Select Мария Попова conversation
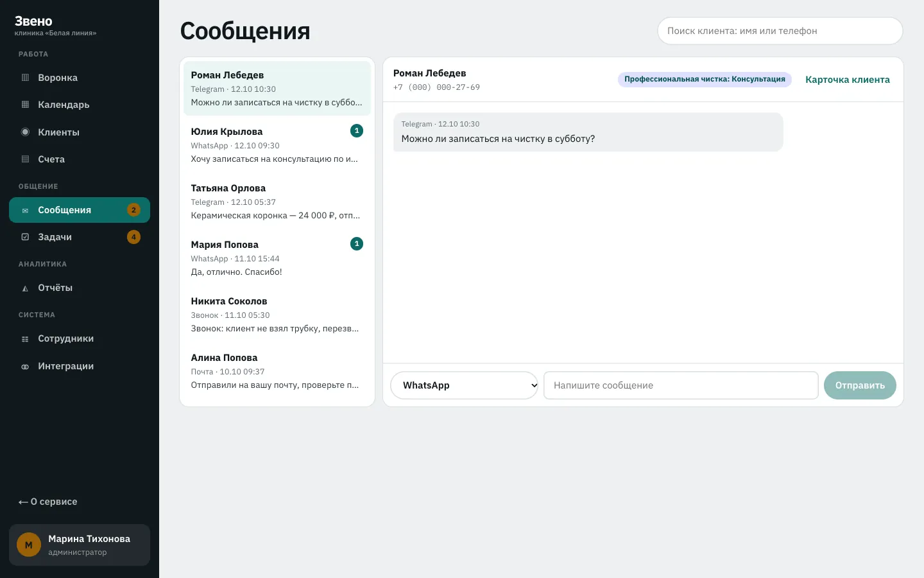 point(277,258)
